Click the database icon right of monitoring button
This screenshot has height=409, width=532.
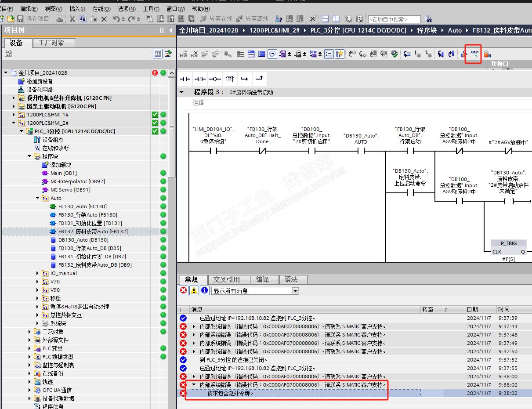coord(487,54)
